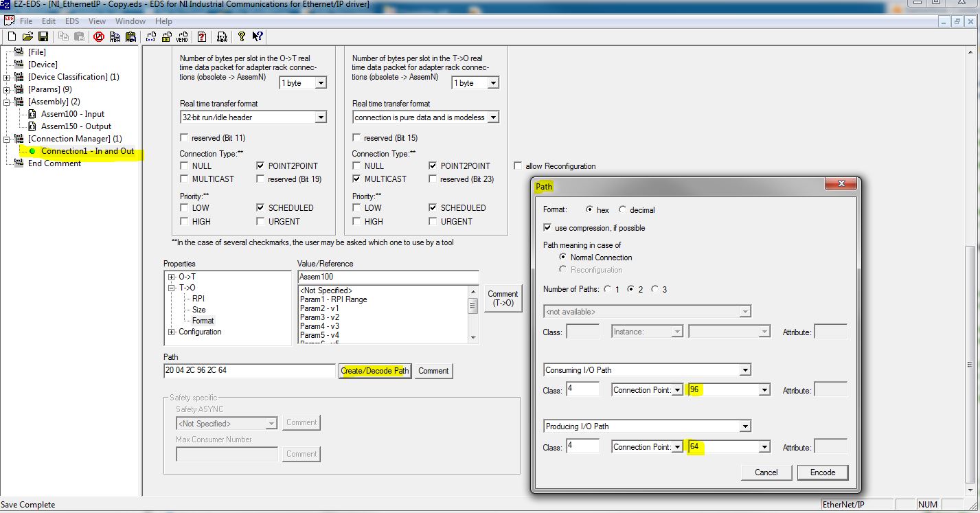Set Number of Paths to 3

[654, 289]
